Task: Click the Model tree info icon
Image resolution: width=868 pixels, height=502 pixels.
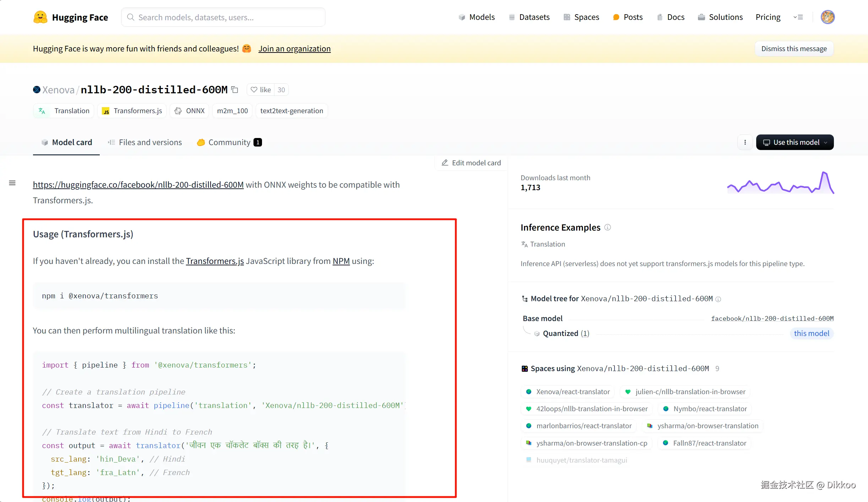Action: (718, 299)
